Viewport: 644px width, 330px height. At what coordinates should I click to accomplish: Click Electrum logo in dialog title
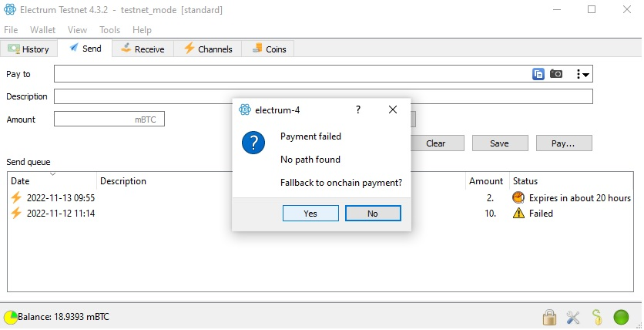coord(245,109)
